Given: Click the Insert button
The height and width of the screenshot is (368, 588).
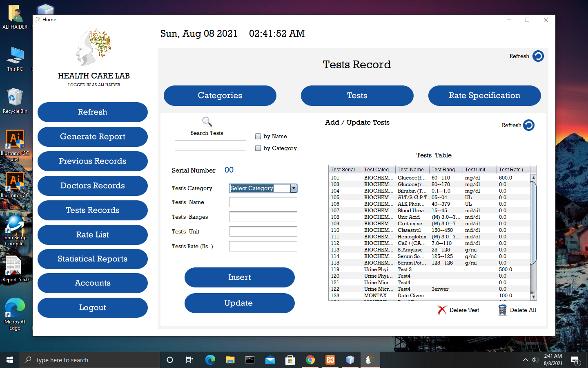Looking at the screenshot, I should (239, 277).
